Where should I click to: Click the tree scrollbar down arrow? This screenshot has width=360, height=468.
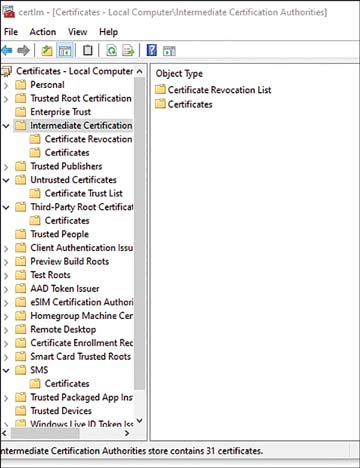pyautogui.click(x=140, y=421)
